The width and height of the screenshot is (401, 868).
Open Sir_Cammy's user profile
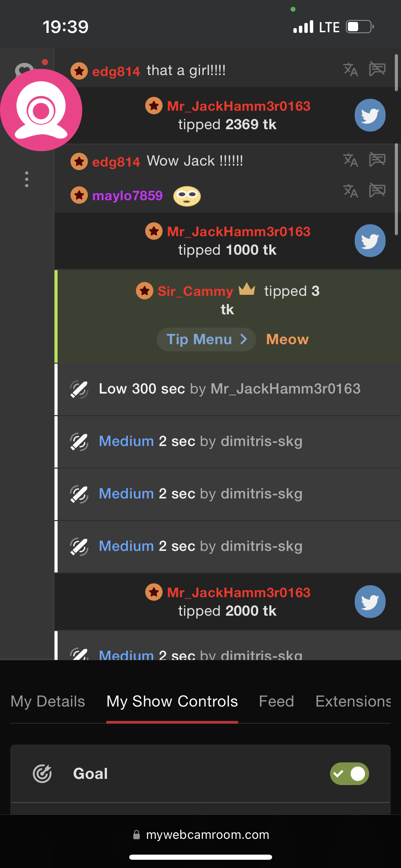(x=195, y=291)
